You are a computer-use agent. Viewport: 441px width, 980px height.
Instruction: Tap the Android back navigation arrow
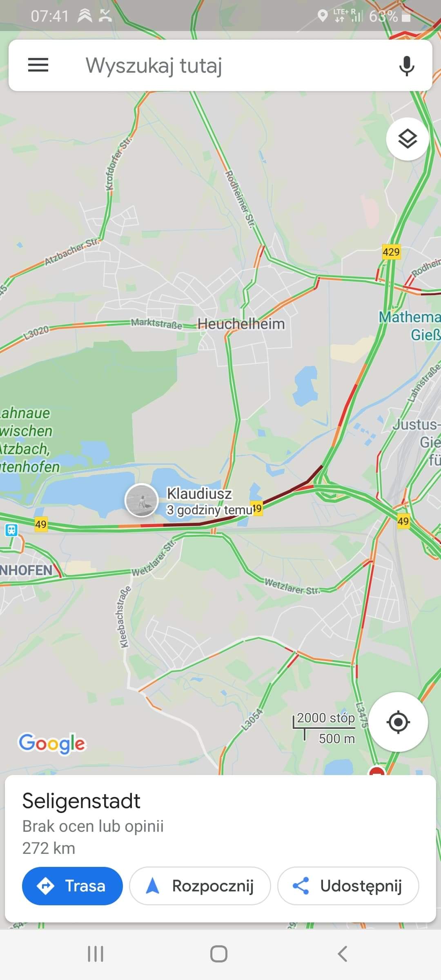(342, 954)
